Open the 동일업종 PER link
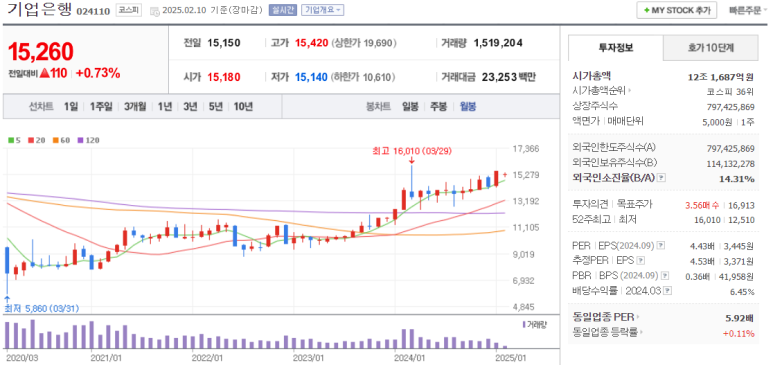The image size is (773, 365). [x=605, y=317]
